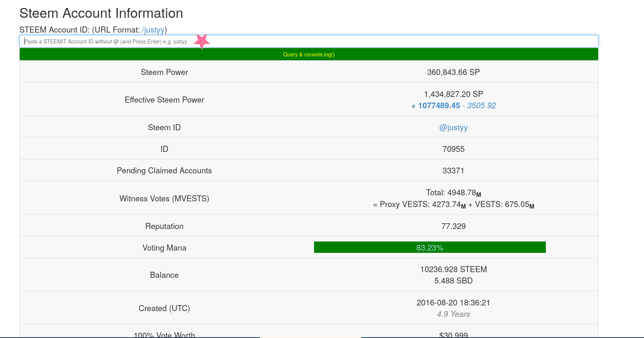The width and height of the screenshot is (644, 338).
Task: Click the Reputation row label
Action: (x=164, y=226)
